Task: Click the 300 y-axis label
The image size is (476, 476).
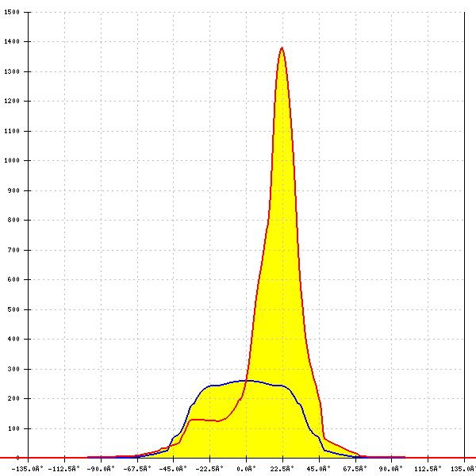Action: click(13, 369)
